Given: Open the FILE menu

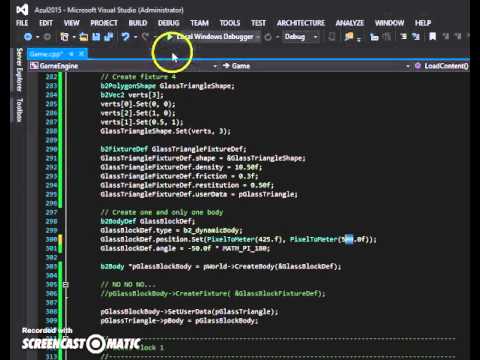Looking at the screenshot, I should [x=22, y=23].
